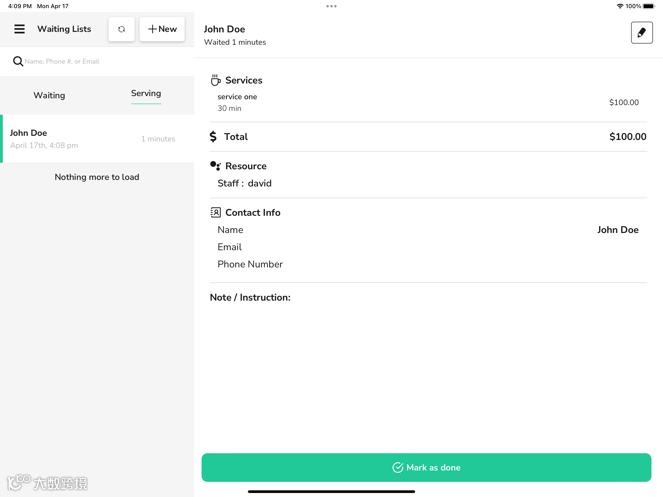Click the three-dot multitasking indicator
The width and height of the screenshot is (663, 497).
pyautogui.click(x=332, y=6)
